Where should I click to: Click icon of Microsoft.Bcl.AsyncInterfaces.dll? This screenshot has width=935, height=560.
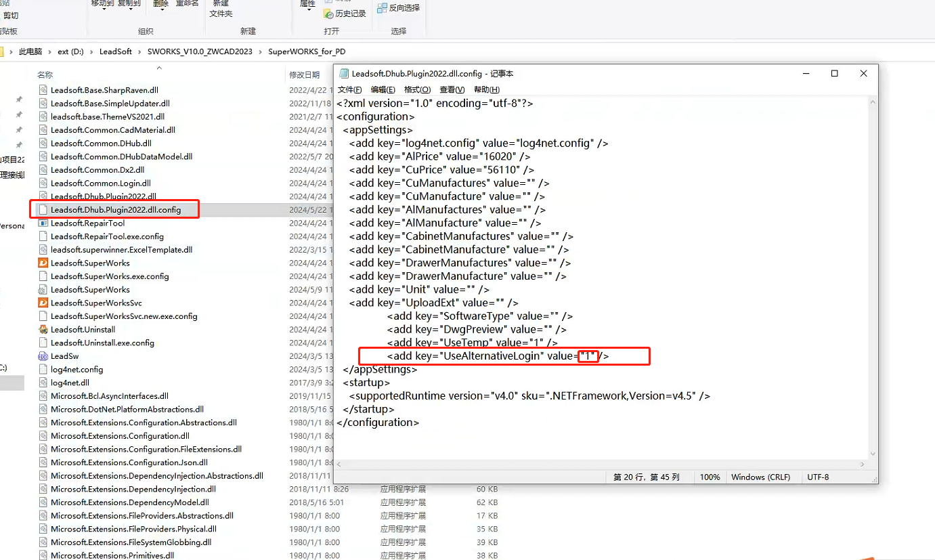tap(43, 396)
